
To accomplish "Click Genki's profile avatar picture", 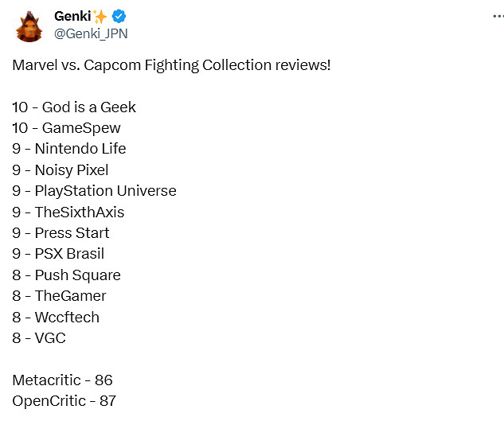I will 29,25.
